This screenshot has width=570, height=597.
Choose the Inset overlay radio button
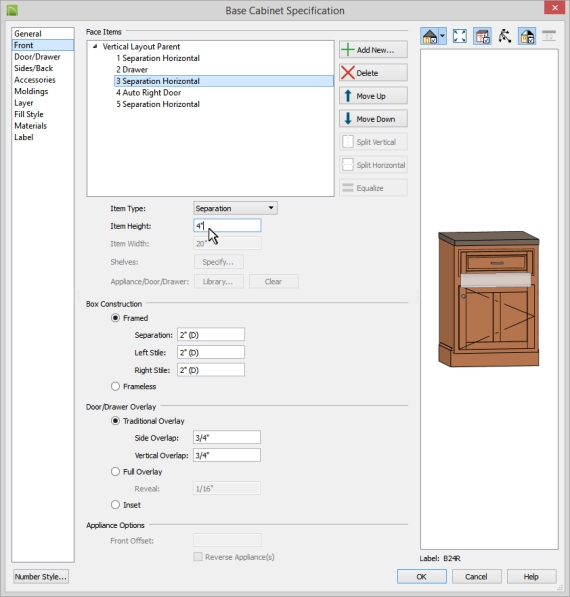coord(115,505)
